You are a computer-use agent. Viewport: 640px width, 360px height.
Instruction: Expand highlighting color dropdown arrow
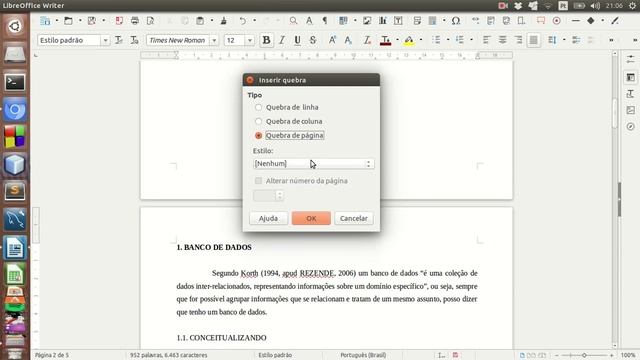click(x=421, y=40)
